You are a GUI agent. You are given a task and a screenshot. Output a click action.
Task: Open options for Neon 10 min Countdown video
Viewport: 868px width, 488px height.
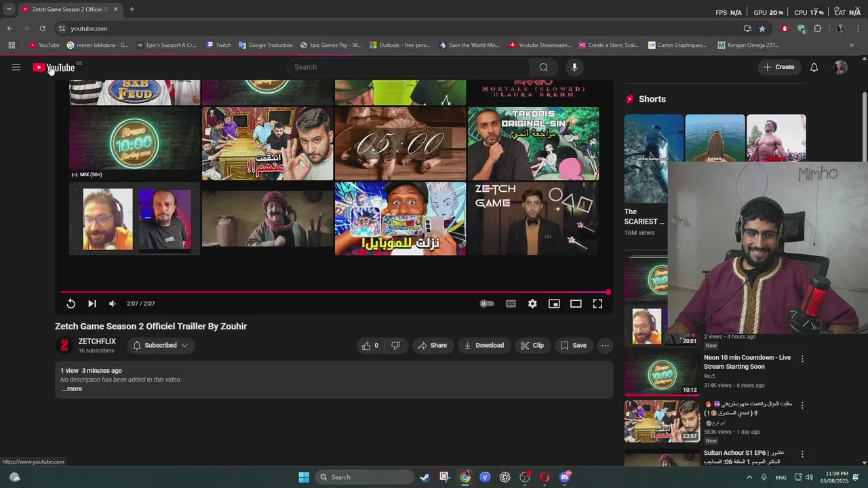[802, 359]
